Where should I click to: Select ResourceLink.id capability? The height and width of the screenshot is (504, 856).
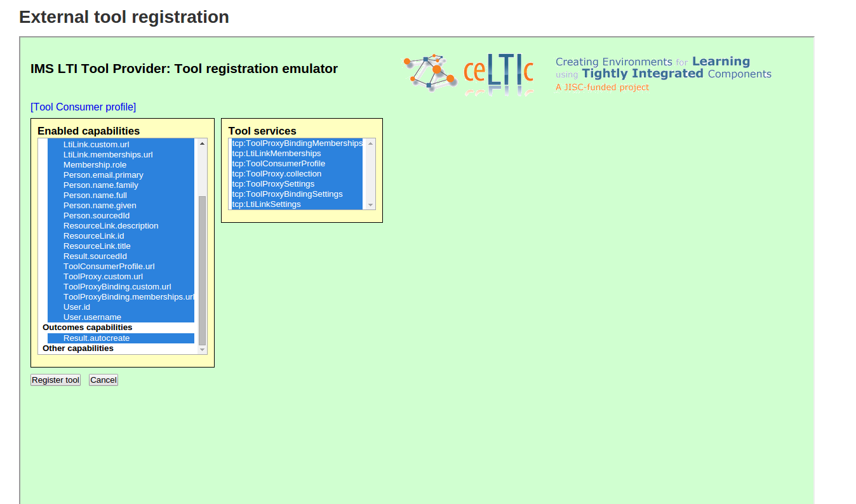point(121,235)
